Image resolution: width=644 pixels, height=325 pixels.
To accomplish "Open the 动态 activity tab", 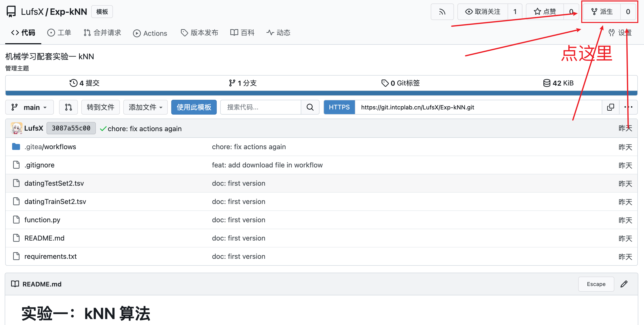I will coord(278,33).
